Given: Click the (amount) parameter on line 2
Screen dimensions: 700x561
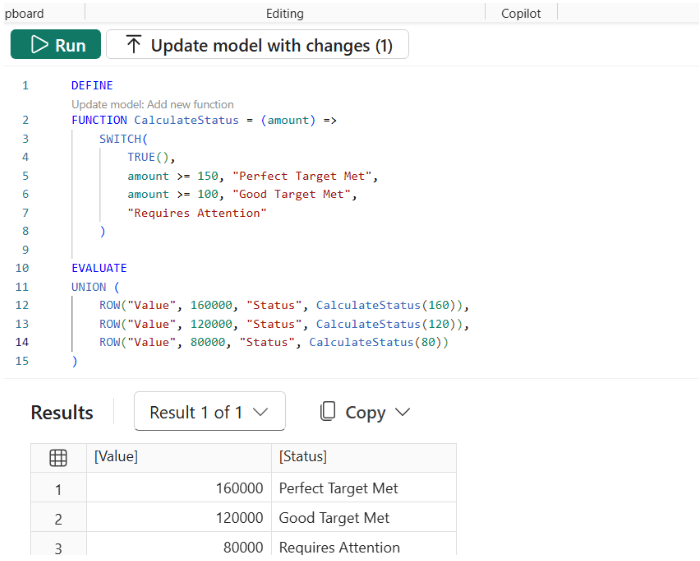Looking at the screenshot, I should pyautogui.click(x=288, y=120).
